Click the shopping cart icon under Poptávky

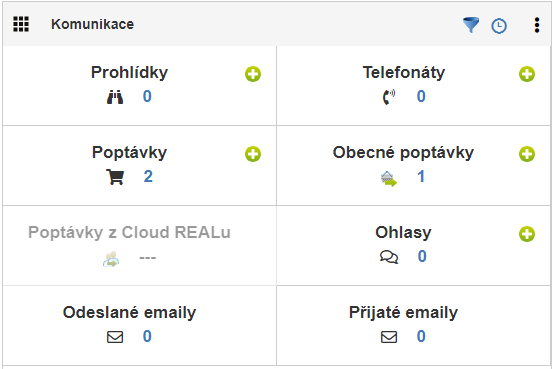click(115, 177)
